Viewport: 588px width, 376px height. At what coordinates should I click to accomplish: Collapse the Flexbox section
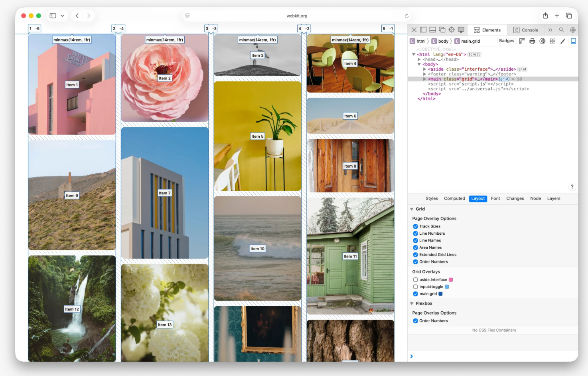pos(412,304)
